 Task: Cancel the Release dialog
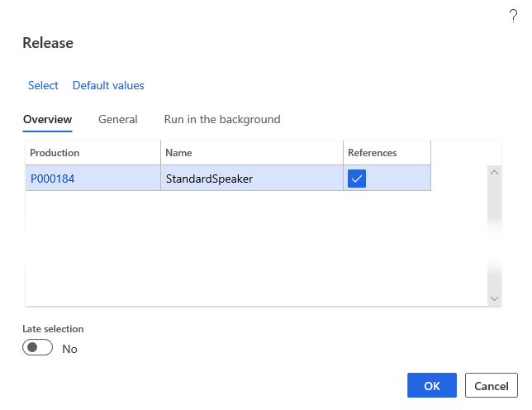point(491,385)
